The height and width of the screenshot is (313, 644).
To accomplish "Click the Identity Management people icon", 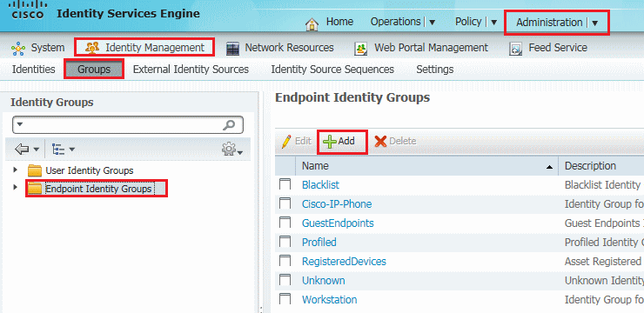I will [92, 48].
